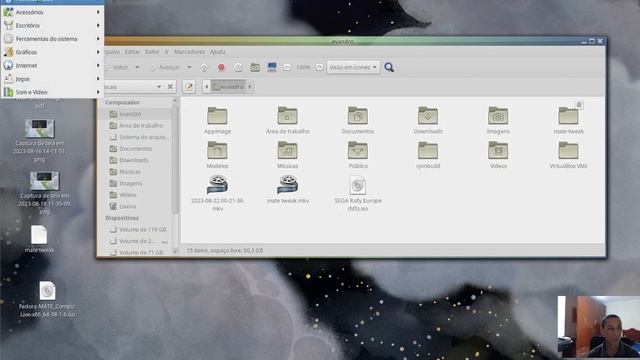Click the path bar right scroll arrow

coord(250,87)
